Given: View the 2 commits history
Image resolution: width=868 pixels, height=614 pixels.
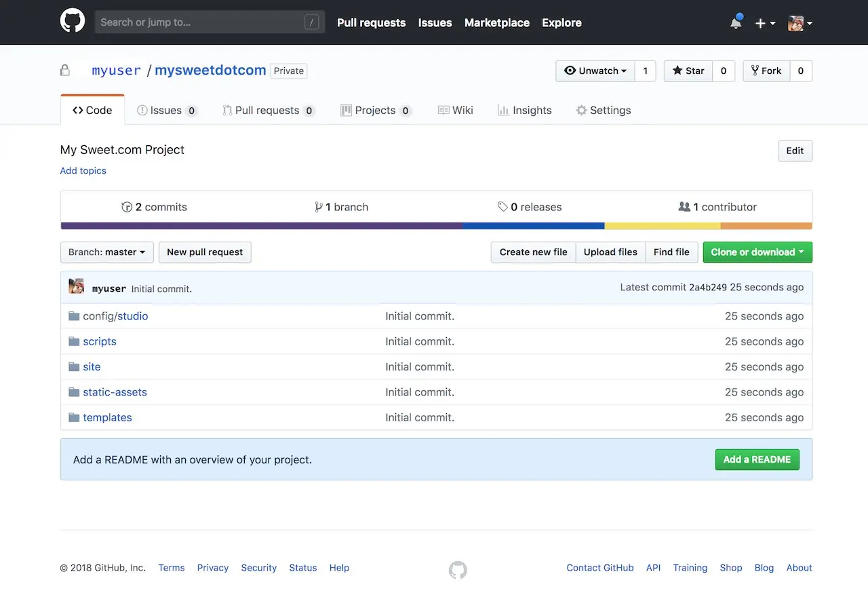Looking at the screenshot, I should 154,207.
